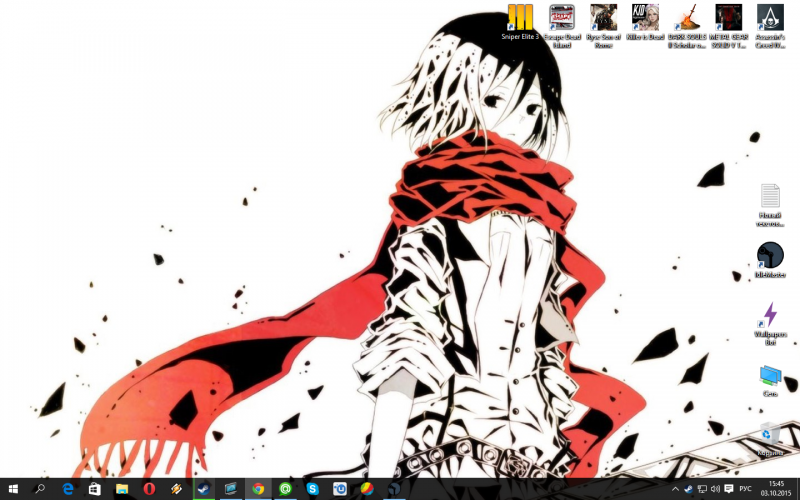Open the green Mail.ru Agent taskbar icon
800x500 pixels.
pos(285,489)
